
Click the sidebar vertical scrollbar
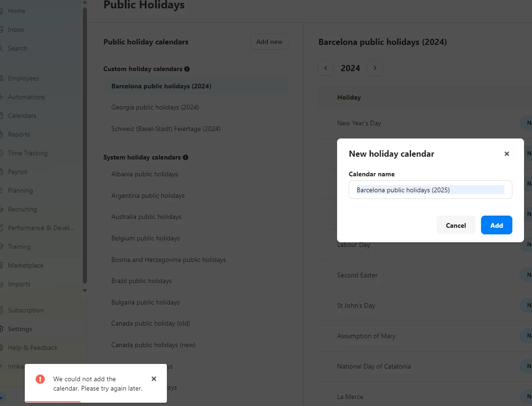tap(85, 140)
